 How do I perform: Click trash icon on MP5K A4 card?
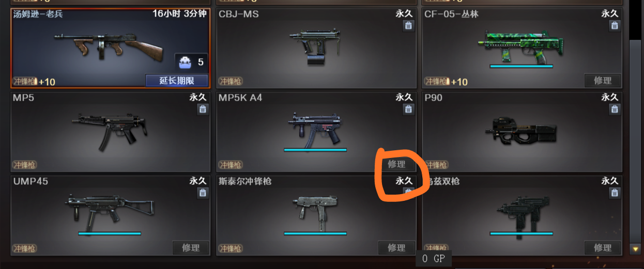tap(409, 109)
